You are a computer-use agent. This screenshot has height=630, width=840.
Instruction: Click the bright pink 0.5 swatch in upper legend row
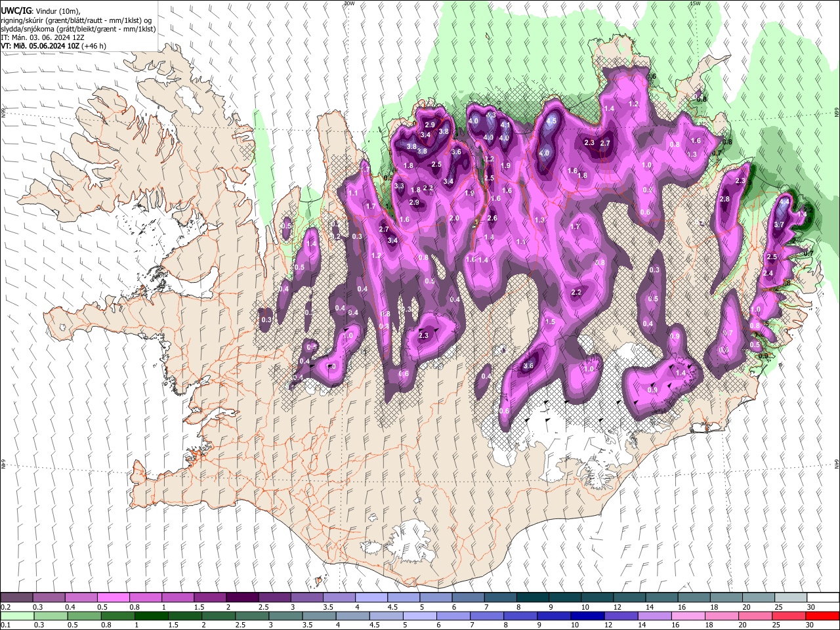coord(113,598)
